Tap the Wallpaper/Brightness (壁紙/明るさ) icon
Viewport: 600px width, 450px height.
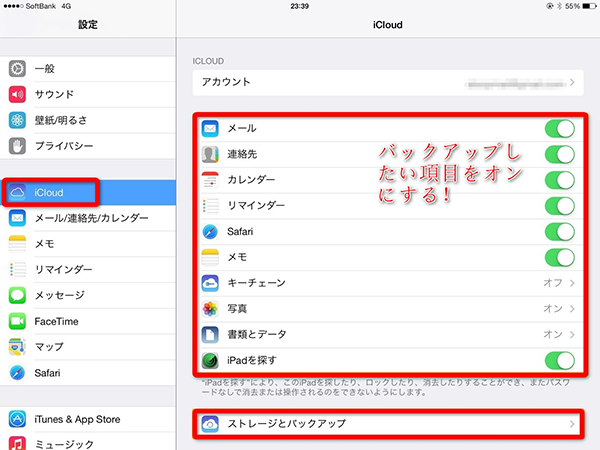point(17,120)
